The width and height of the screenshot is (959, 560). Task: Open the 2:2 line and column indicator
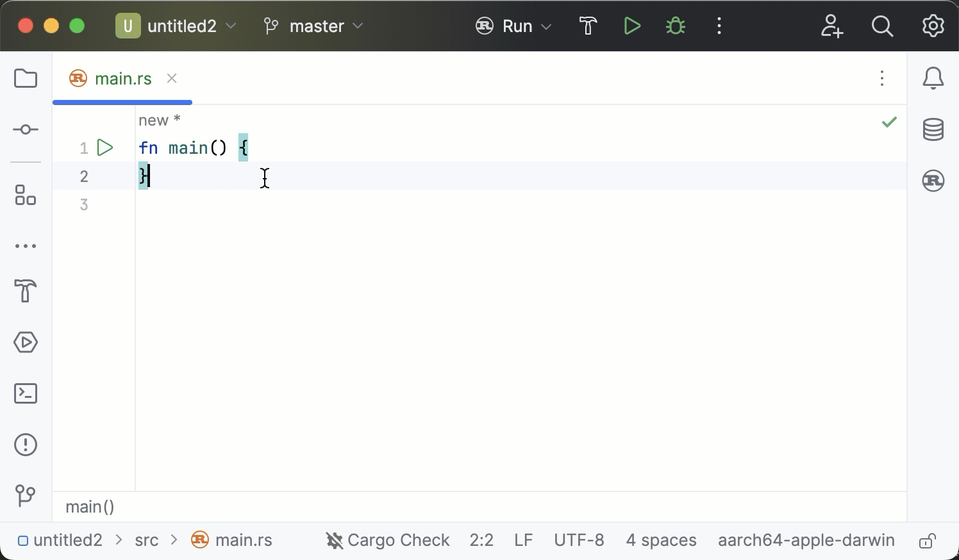[481, 540]
